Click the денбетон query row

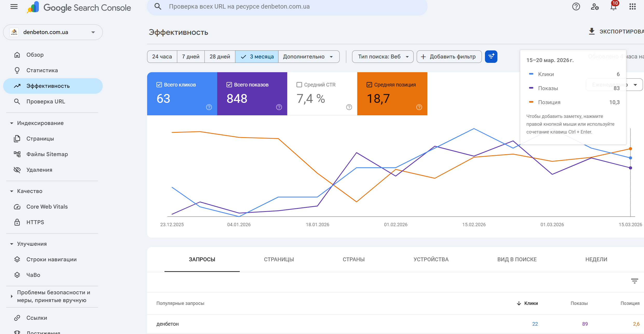point(395,324)
